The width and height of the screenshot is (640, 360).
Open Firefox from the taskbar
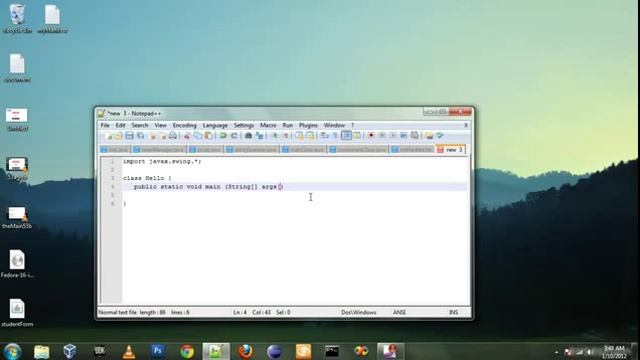pyautogui.click(x=245, y=351)
